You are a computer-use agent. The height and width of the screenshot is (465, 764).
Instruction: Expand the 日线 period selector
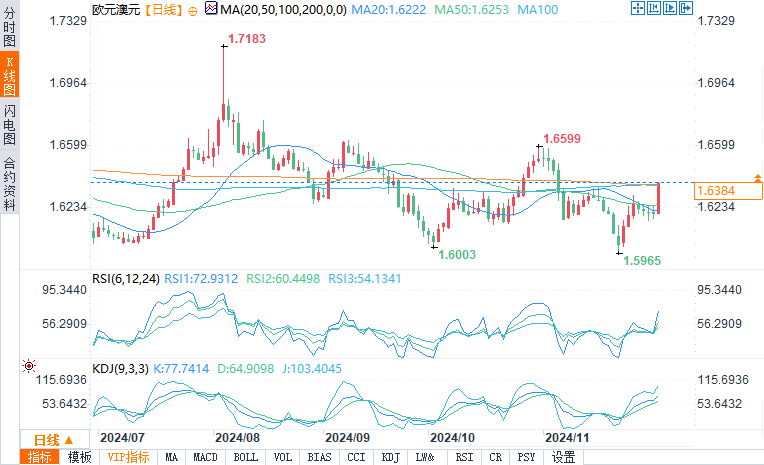(x=54, y=440)
